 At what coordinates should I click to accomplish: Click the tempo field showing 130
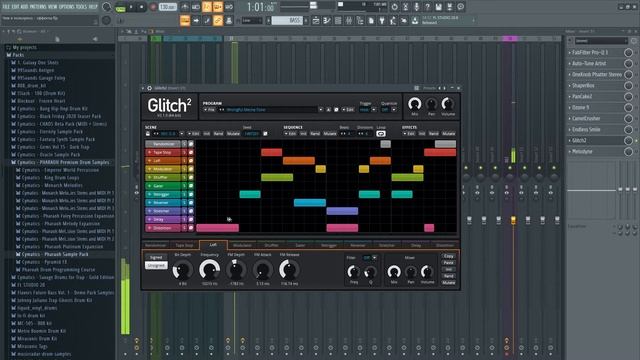(168, 7)
